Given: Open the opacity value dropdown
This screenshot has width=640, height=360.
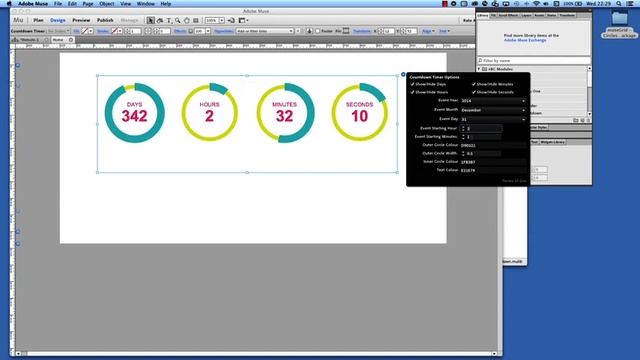Looking at the screenshot, I should click(x=208, y=31).
